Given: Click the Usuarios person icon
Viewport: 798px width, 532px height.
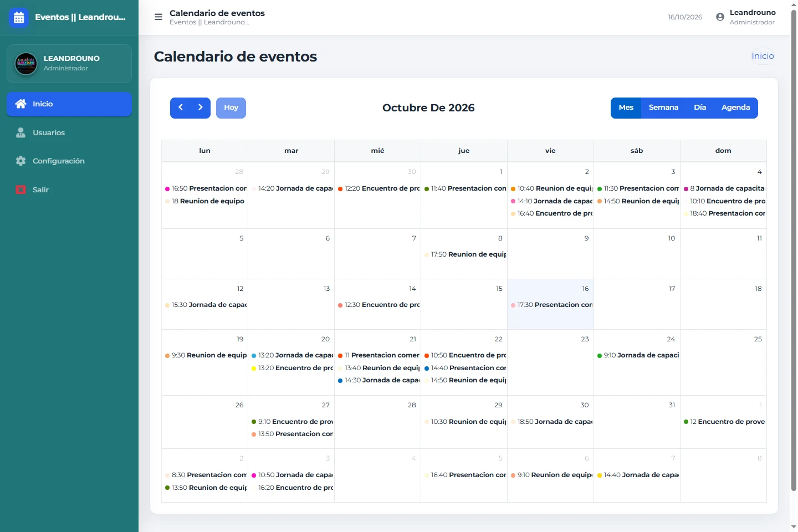Looking at the screenshot, I should click(21, 132).
